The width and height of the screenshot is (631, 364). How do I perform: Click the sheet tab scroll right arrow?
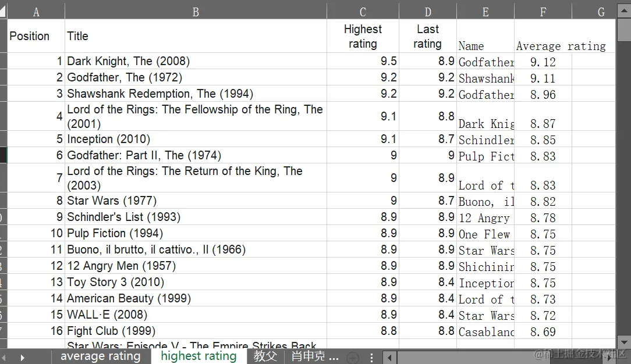[x=23, y=357]
